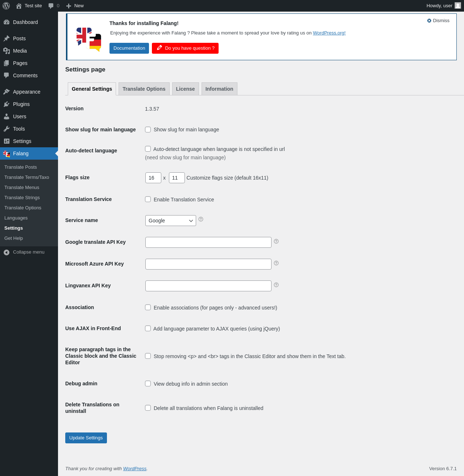Click the Microsoft Azure API Key field
This screenshot has width=464, height=476.
pos(208,264)
